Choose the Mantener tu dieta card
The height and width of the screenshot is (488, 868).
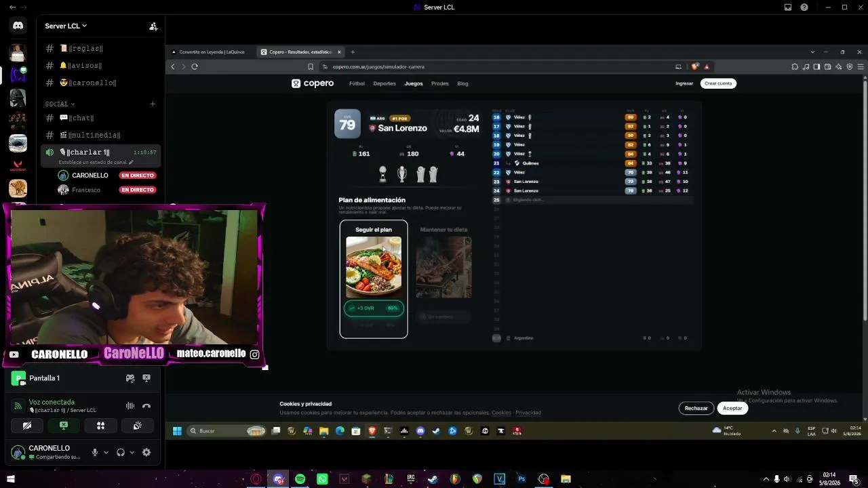click(443, 279)
